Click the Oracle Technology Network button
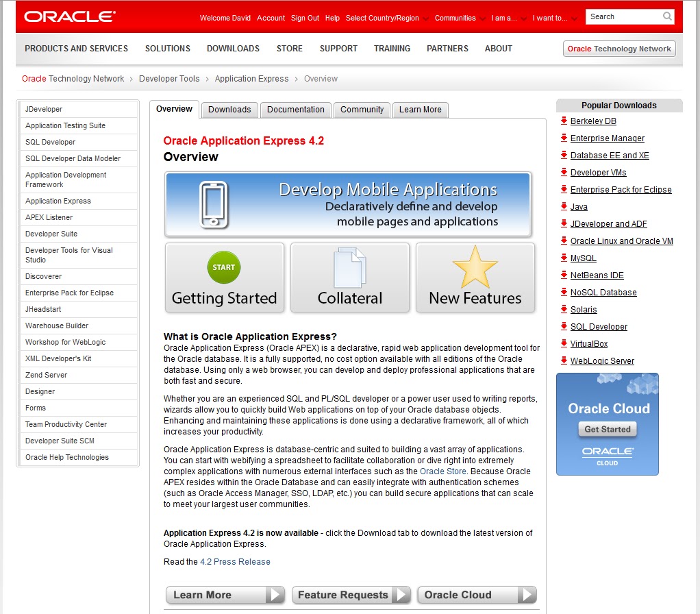The image size is (700, 614). pos(619,49)
